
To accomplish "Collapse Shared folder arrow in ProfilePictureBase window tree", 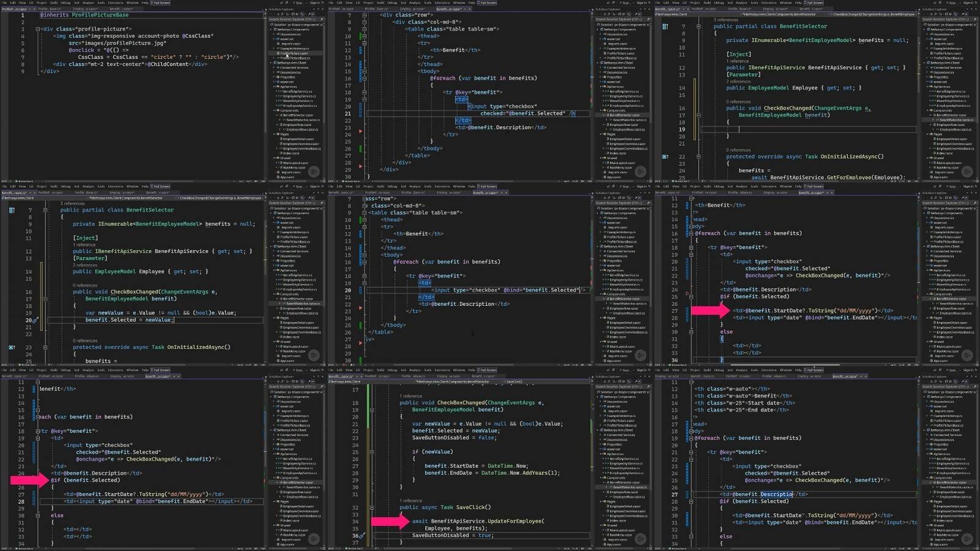I will (274, 158).
